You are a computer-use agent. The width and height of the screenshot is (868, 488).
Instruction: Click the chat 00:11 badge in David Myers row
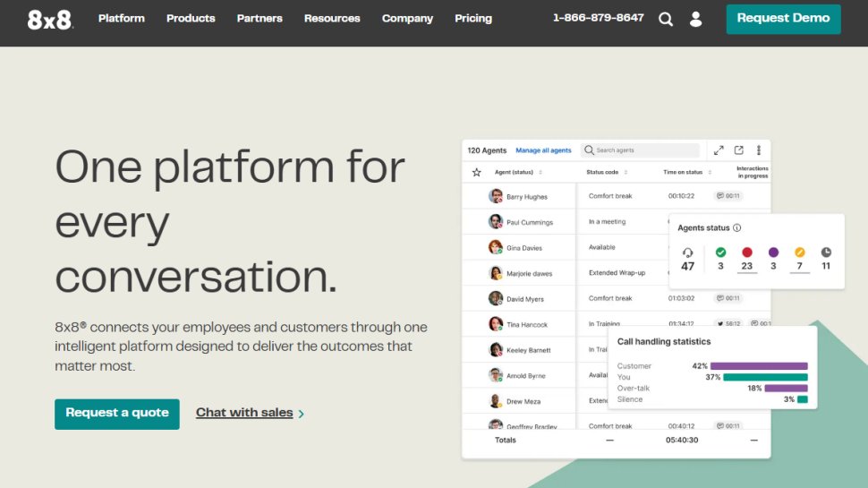click(x=728, y=298)
